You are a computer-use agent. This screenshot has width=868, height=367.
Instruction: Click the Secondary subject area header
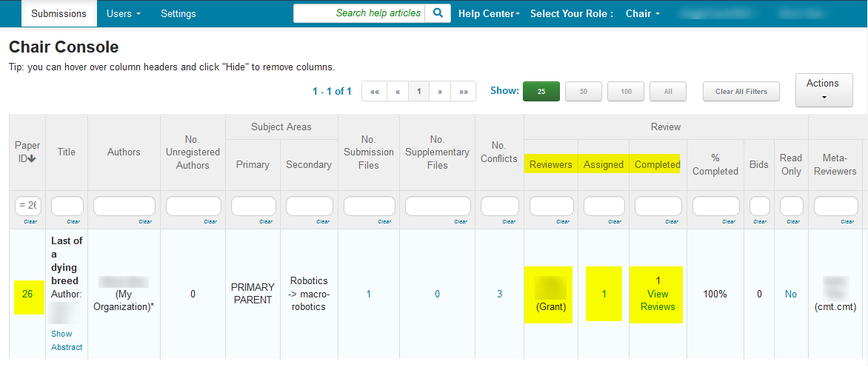click(309, 165)
